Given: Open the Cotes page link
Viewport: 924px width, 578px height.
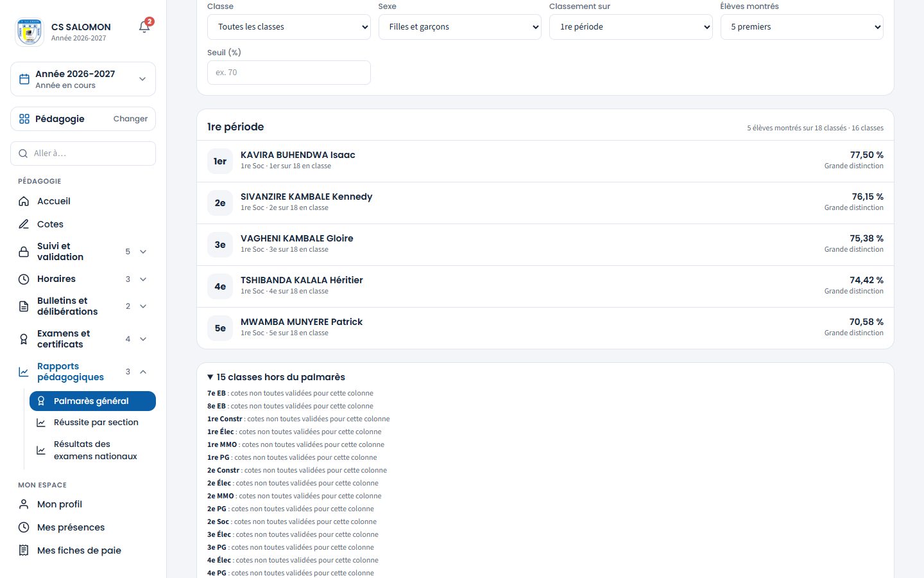Looking at the screenshot, I should [83, 224].
